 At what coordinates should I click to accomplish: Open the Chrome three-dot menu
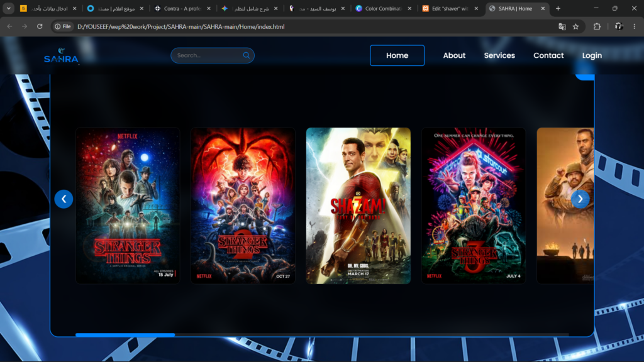635,26
